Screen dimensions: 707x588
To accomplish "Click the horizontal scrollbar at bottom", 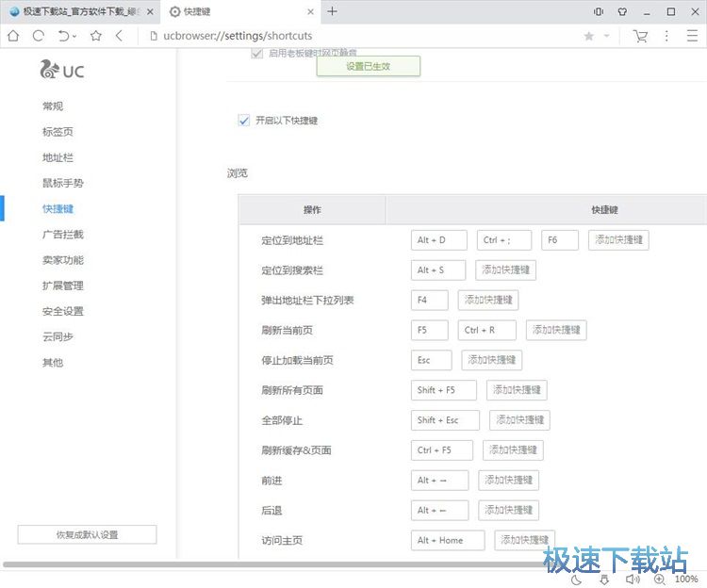I will coord(280,564).
